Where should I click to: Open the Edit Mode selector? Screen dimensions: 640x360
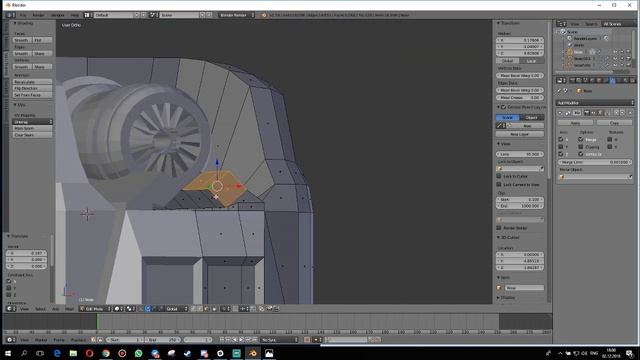coord(95,309)
